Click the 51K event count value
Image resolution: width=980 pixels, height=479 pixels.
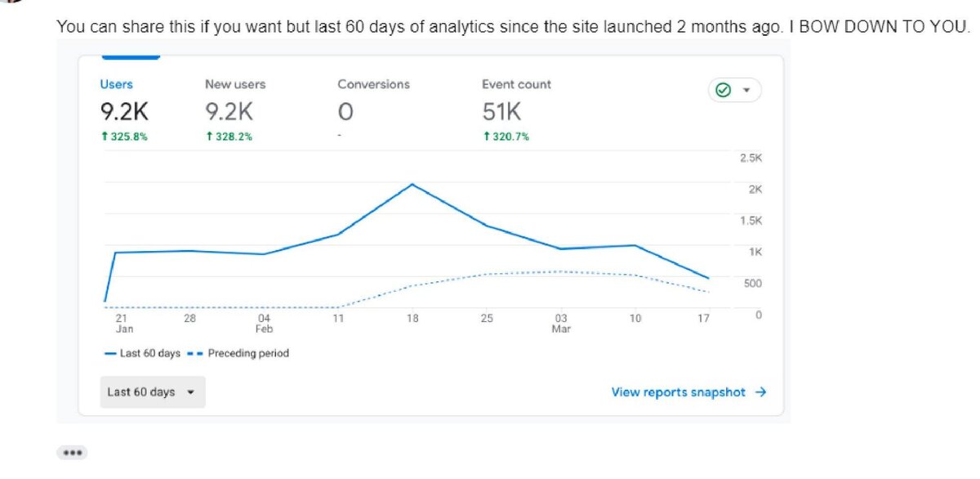(x=501, y=112)
